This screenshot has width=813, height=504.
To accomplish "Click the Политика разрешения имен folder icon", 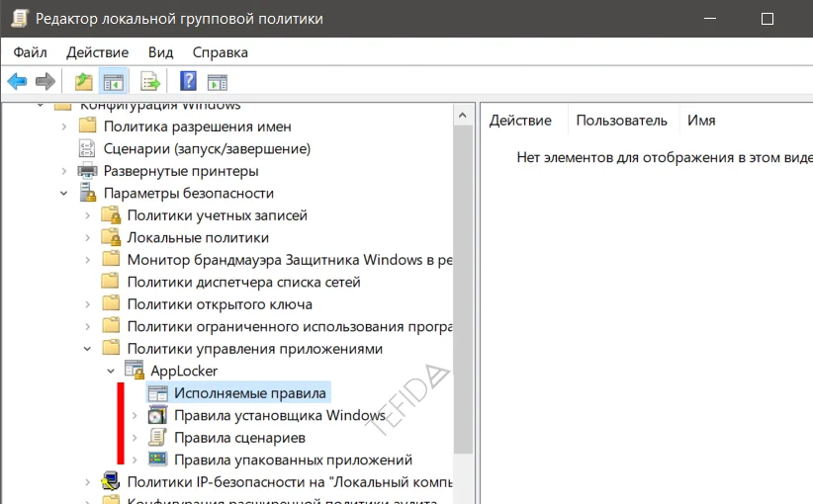I will pyautogui.click(x=87, y=126).
